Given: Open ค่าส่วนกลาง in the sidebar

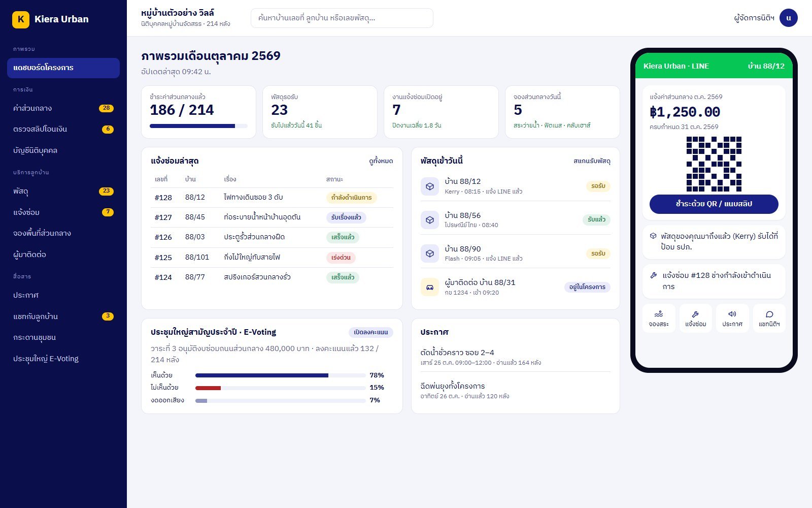Looking at the screenshot, I should pos(63,108).
